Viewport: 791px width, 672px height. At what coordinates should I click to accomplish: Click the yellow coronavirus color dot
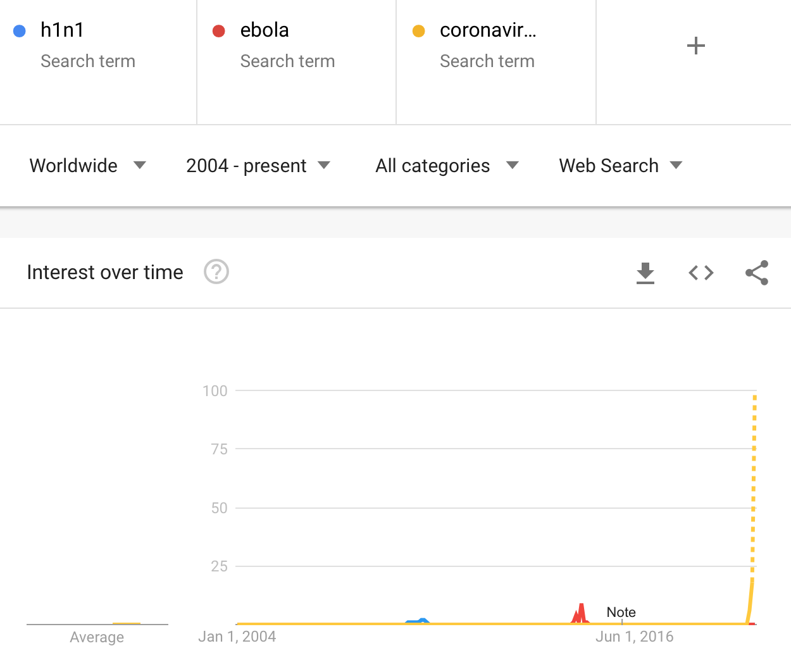click(418, 31)
